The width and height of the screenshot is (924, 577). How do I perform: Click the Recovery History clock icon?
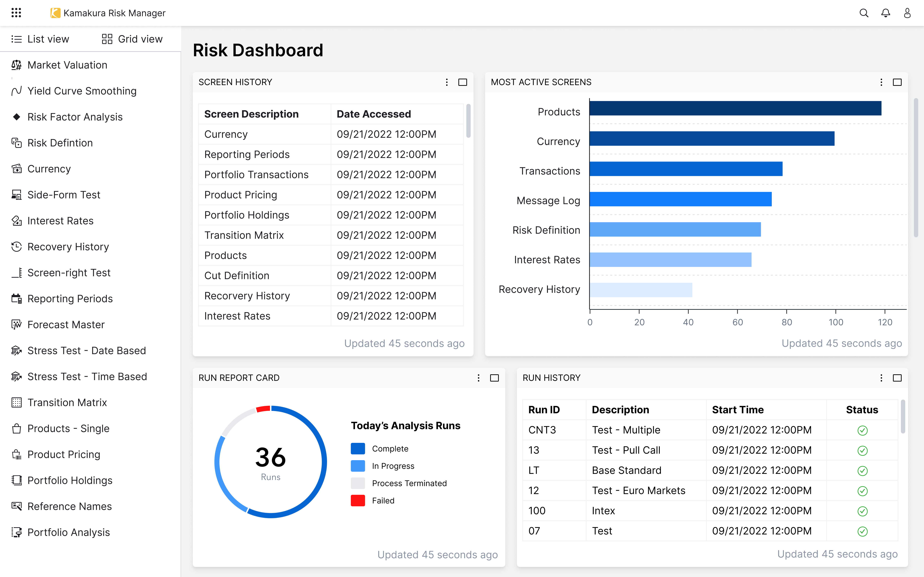coord(16,246)
